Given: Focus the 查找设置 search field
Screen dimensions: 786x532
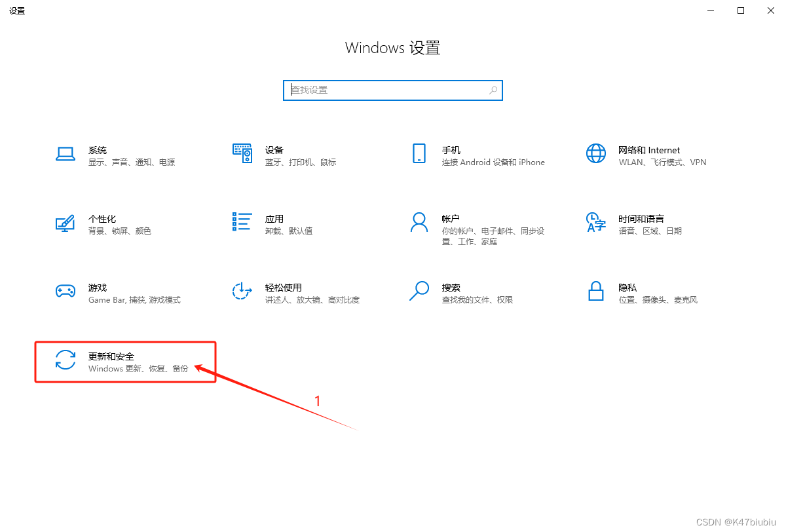Looking at the screenshot, I should pyautogui.click(x=393, y=90).
